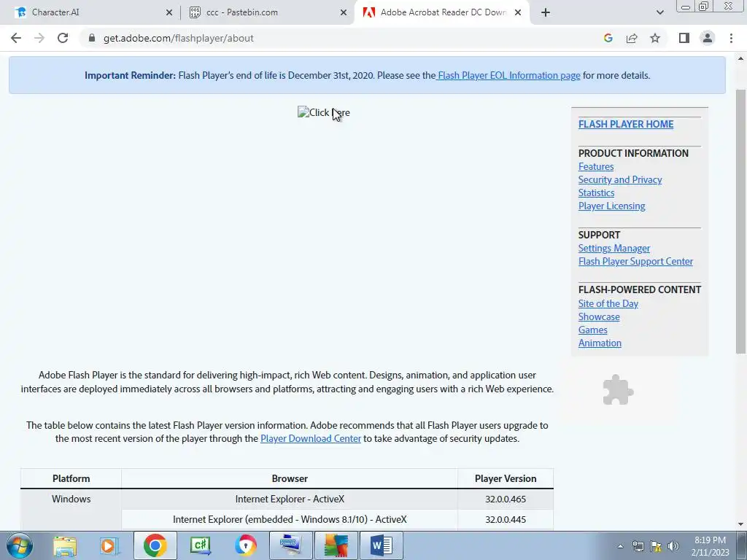This screenshot has height=560, width=747.
Task: Open the taskbar clock and date
Action: pyautogui.click(x=710, y=546)
